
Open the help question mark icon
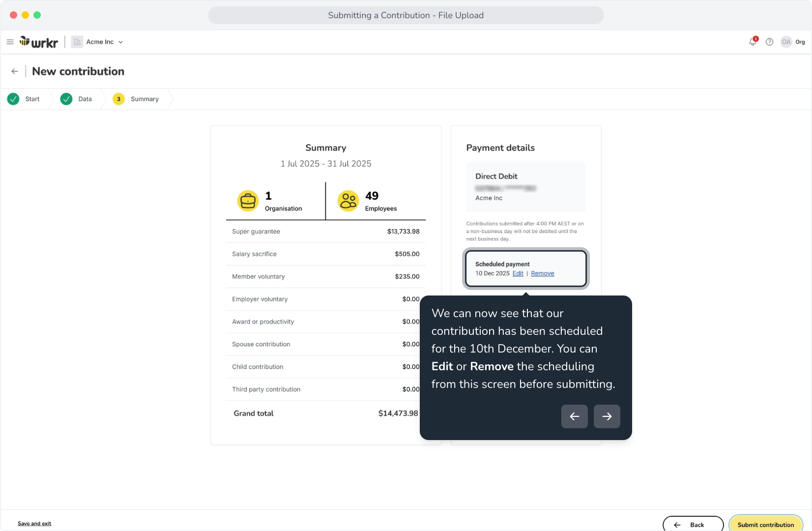[x=770, y=42]
